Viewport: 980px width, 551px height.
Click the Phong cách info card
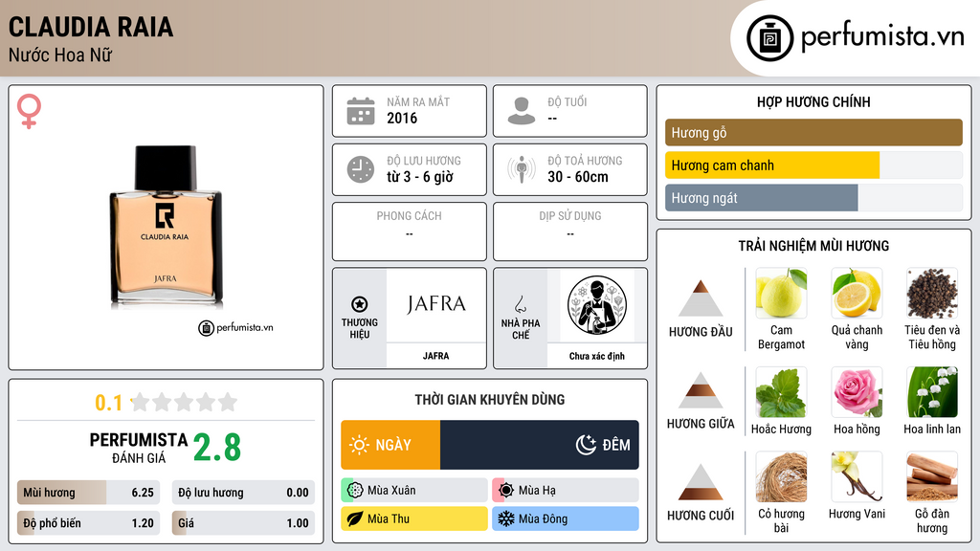click(410, 231)
